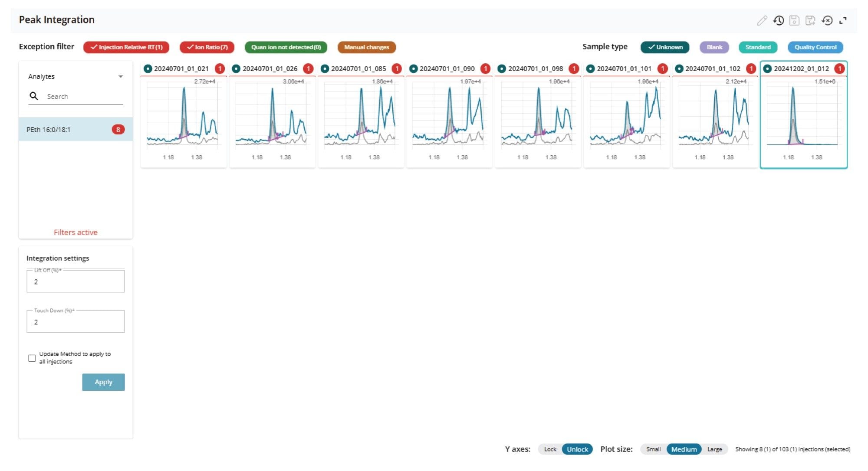The width and height of the screenshot is (868, 471).
Task: Toggle Blank sample type filter
Action: pyautogui.click(x=714, y=47)
